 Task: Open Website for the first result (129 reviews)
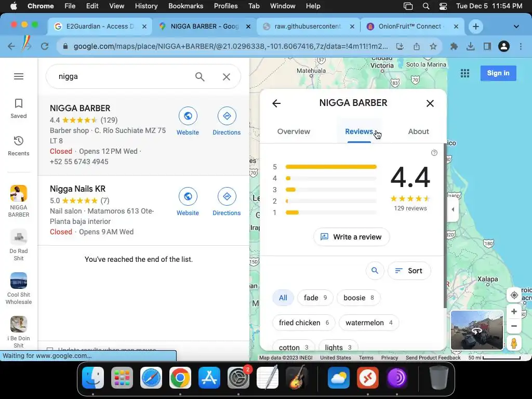(x=188, y=122)
